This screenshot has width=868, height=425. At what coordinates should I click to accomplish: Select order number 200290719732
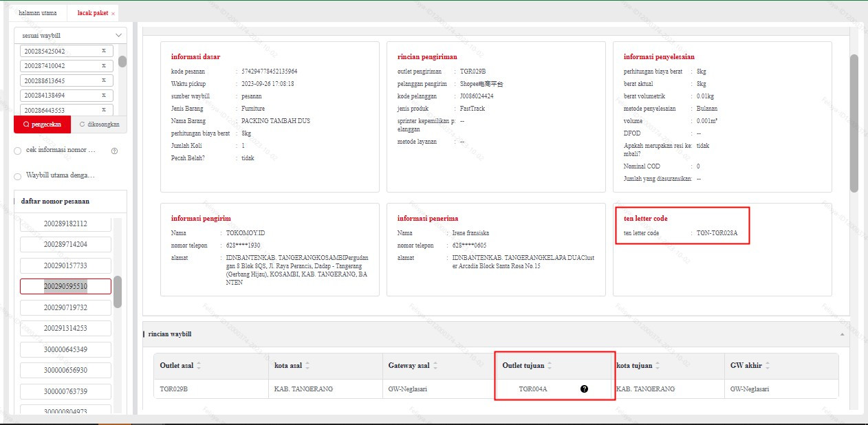pos(65,307)
